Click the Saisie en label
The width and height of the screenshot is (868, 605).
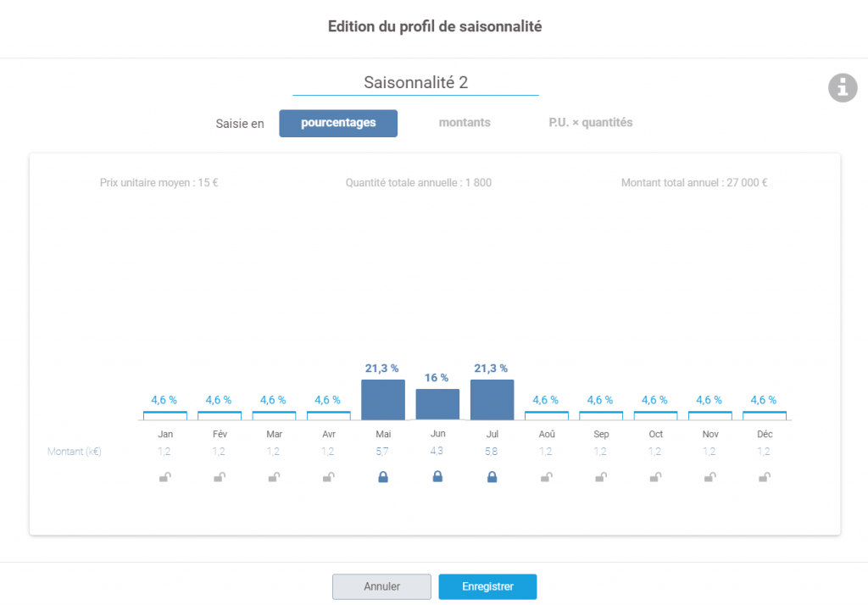240,124
